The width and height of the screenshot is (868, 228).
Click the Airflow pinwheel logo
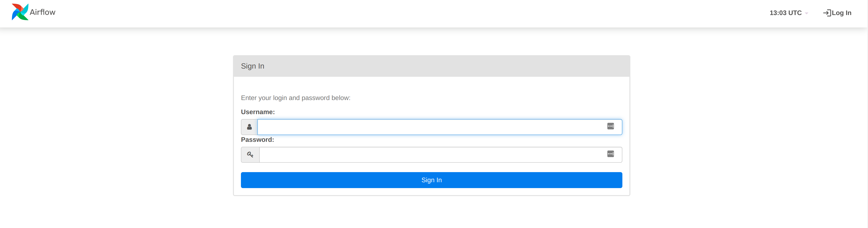click(x=20, y=12)
